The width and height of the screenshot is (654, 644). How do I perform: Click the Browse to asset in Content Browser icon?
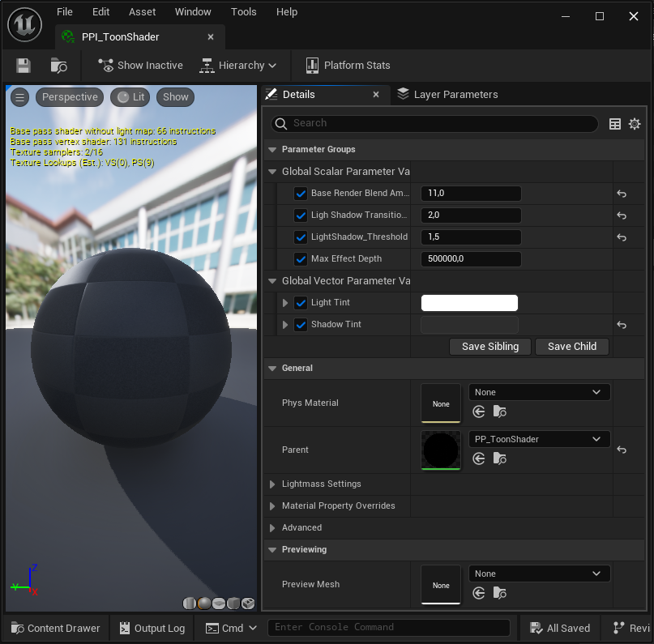pos(58,66)
